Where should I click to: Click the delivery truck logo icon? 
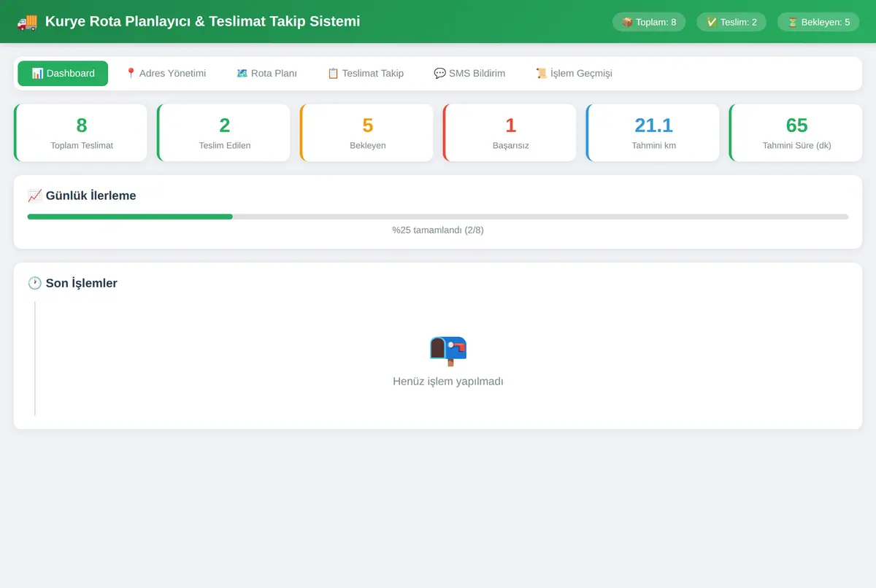(27, 22)
